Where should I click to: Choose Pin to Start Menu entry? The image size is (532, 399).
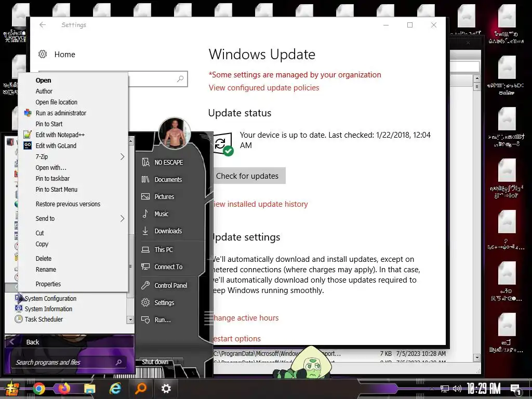tap(73, 189)
